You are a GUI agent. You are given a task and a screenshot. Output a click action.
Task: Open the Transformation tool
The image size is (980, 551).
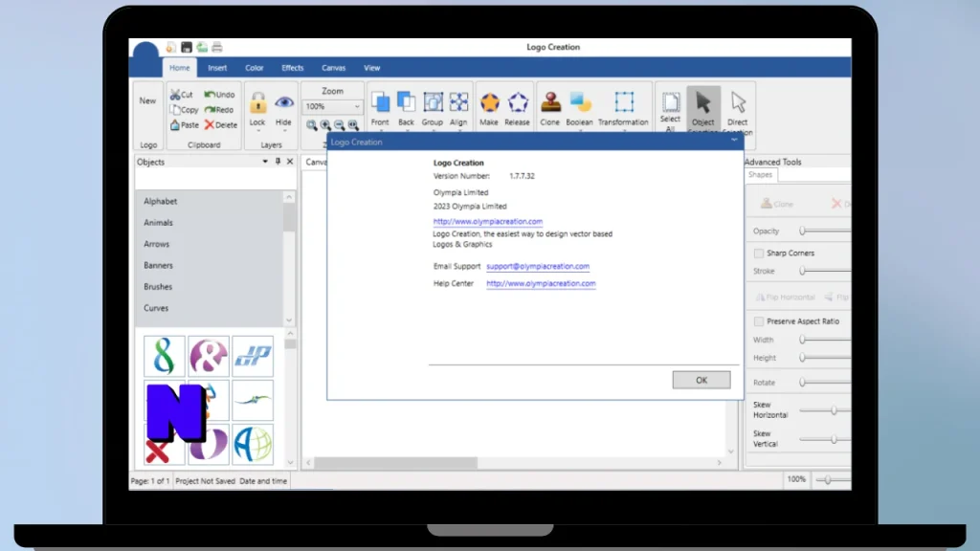pos(623,109)
